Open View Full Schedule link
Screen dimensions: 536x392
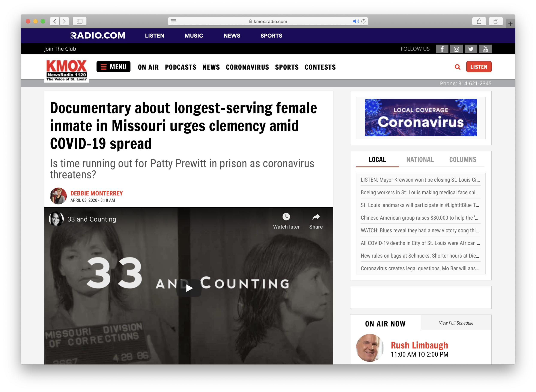[x=456, y=323]
